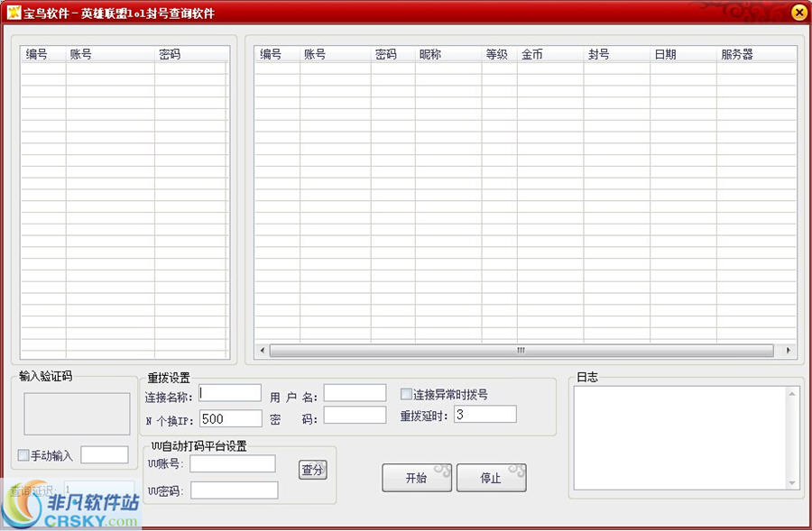Focus the 用户名 text field
This screenshot has height=531, width=812.
[355, 393]
